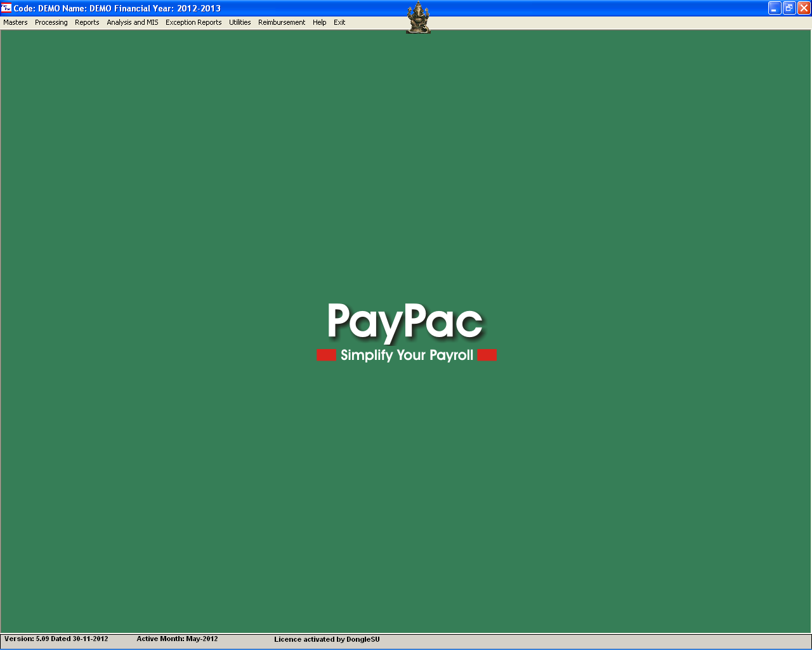The width and height of the screenshot is (812, 650).
Task: Close the PayPac window
Action: pyautogui.click(x=804, y=8)
